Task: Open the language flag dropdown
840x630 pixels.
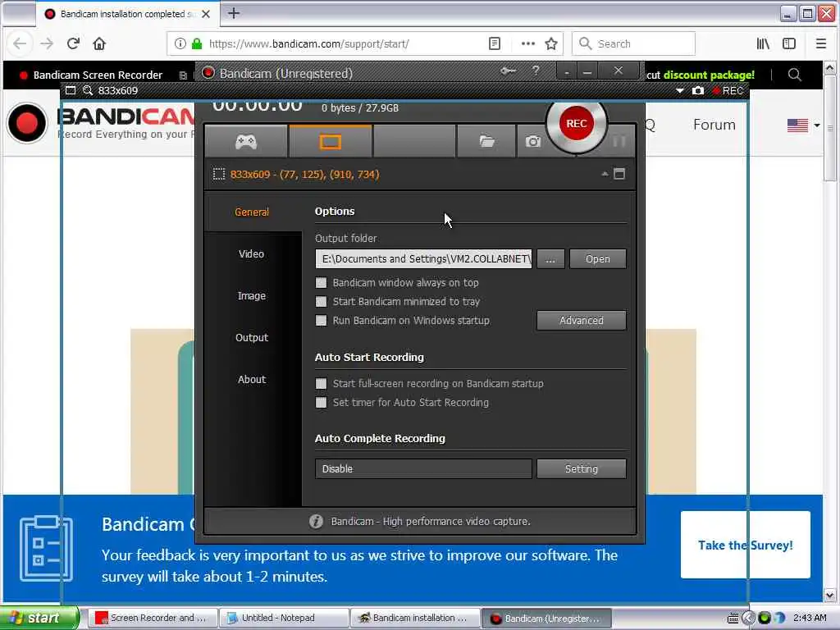Action: (x=803, y=125)
